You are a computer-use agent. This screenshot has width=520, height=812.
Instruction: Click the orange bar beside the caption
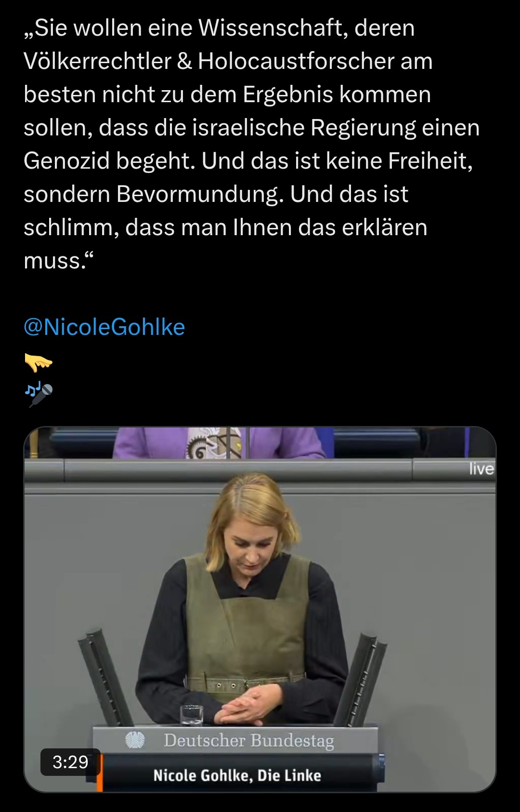point(100,772)
